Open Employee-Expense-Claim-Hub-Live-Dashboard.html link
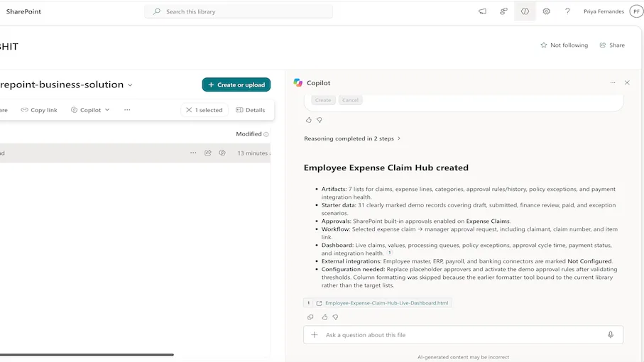Viewport: 644px width, 362px height. point(386,303)
